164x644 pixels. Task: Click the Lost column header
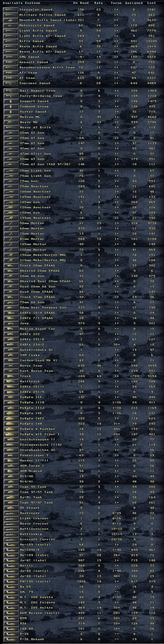click(151, 3)
